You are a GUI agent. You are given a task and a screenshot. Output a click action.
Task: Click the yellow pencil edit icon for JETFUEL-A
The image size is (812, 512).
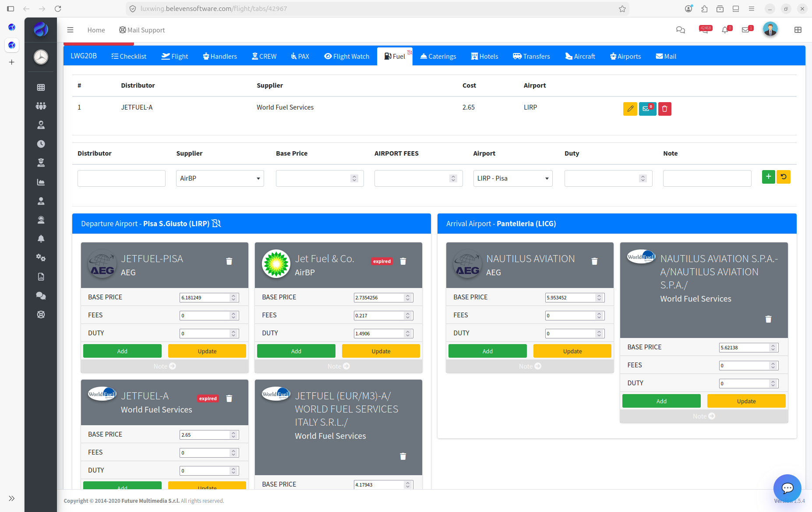pos(630,109)
